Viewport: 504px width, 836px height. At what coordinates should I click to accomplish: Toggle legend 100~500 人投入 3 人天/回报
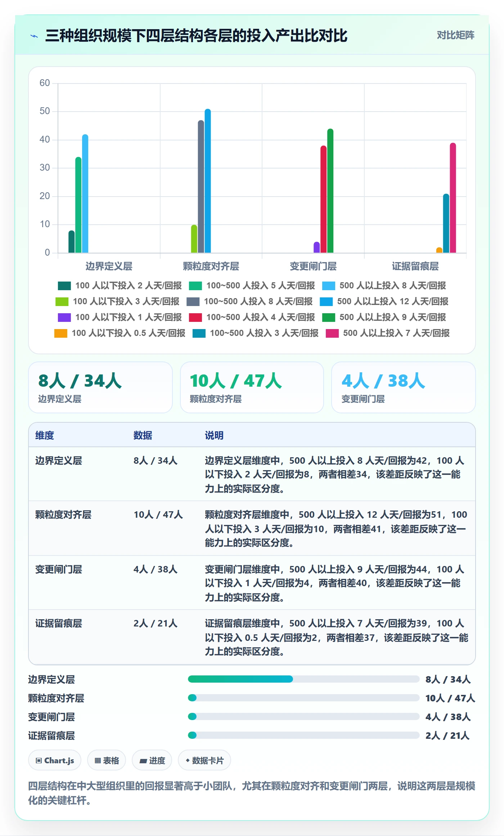(255, 333)
